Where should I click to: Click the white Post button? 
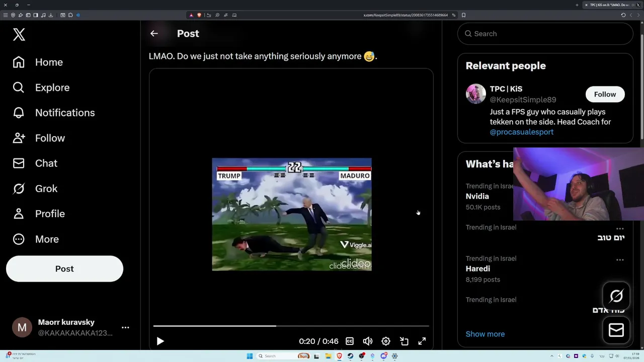pyautogui.click(x=64, y=268)
